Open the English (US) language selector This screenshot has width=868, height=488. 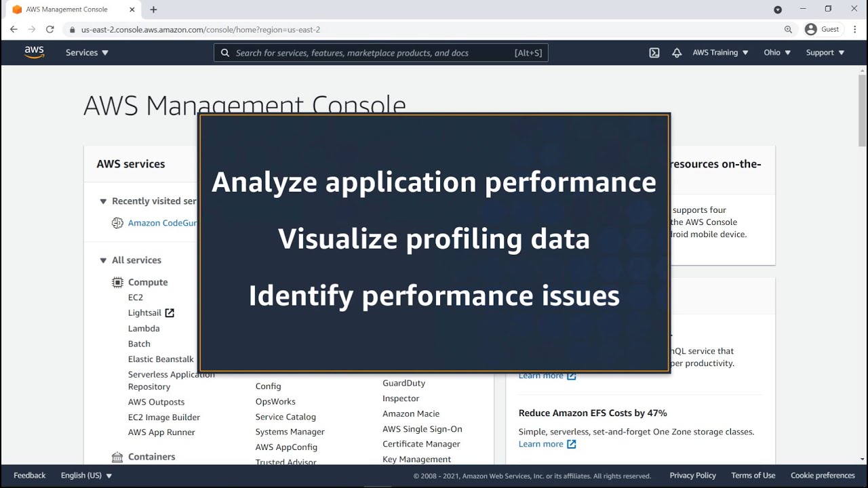pyautogui.click(x=86, y=476)
